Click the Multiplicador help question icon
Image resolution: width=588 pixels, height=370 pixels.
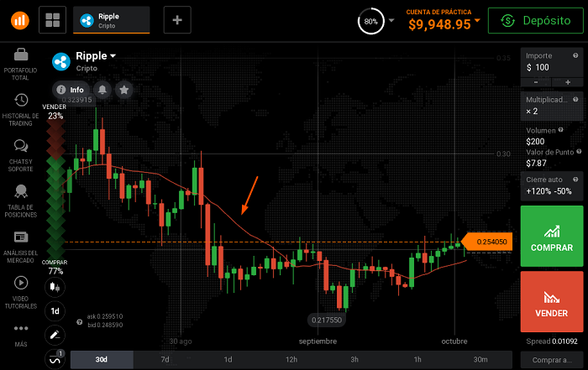[575, 99]
